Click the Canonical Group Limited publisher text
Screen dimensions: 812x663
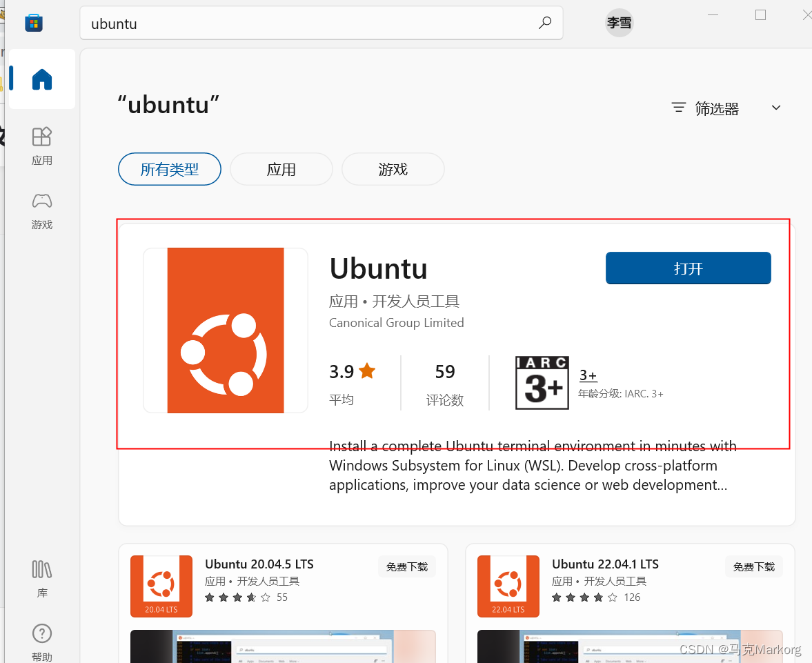click(397, 323)
